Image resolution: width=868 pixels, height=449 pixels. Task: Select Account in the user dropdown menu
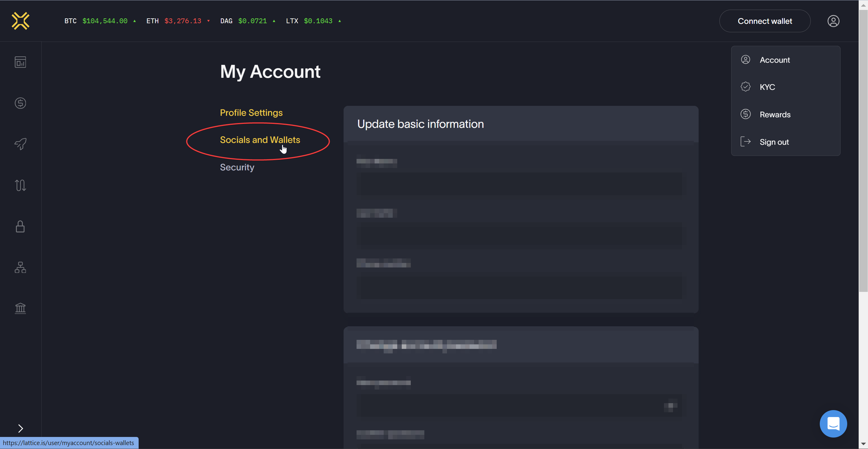(x=774, y=60)
